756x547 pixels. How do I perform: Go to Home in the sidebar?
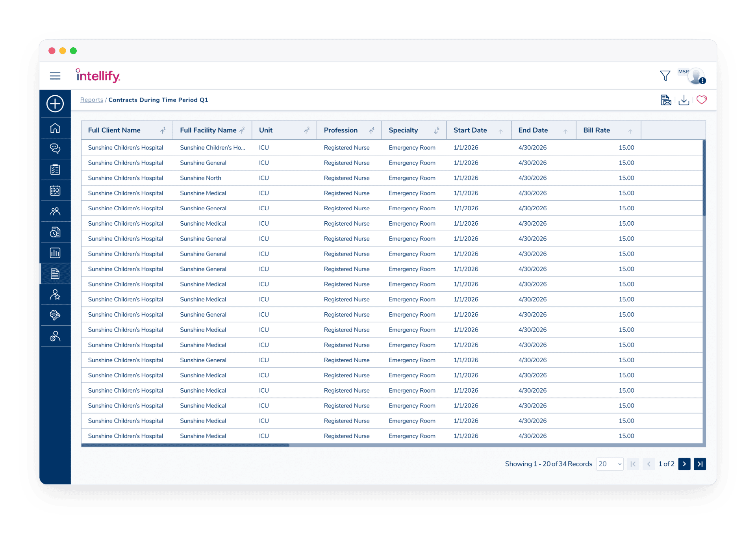[x=55, y=128]
